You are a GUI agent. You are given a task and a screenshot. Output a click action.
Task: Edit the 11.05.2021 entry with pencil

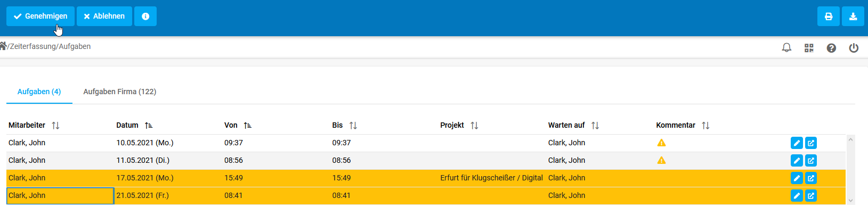(x=797, y=161)
